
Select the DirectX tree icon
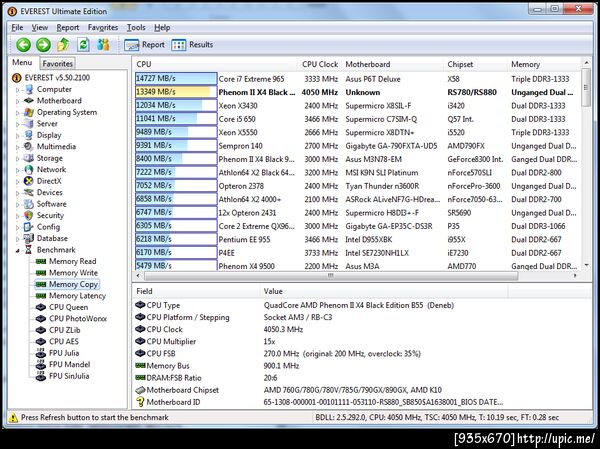click(x=28, y=181)
